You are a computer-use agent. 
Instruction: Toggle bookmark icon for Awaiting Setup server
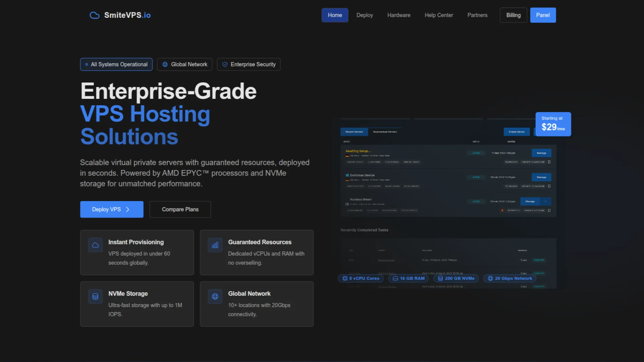click(x=549, y=162)
